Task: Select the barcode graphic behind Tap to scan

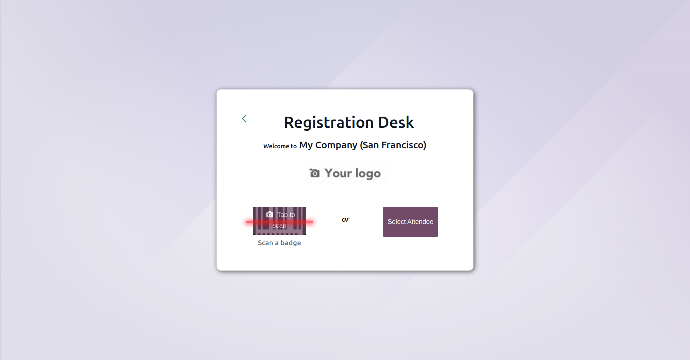Action: coord(279,221)
